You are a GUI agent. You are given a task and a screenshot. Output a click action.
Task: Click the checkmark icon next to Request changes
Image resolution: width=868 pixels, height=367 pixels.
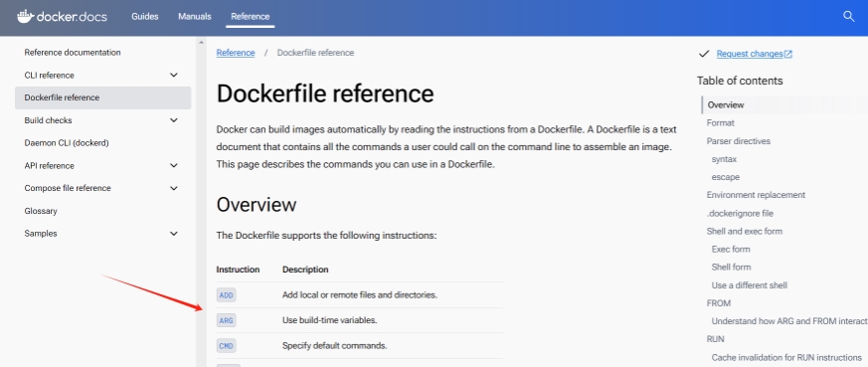click(704, 54)
